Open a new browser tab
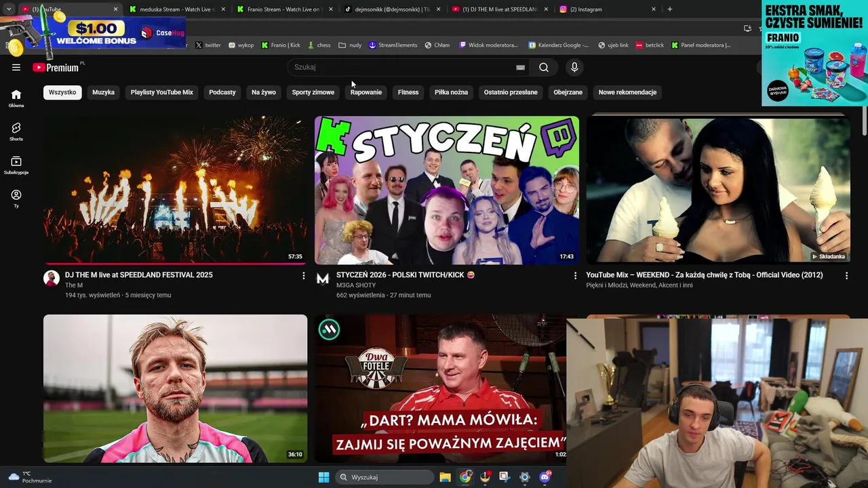 [670, 9]
